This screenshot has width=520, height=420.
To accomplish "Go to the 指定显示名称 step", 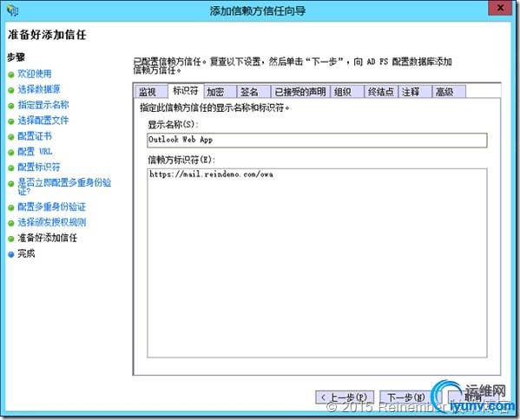I will [43, 105].
